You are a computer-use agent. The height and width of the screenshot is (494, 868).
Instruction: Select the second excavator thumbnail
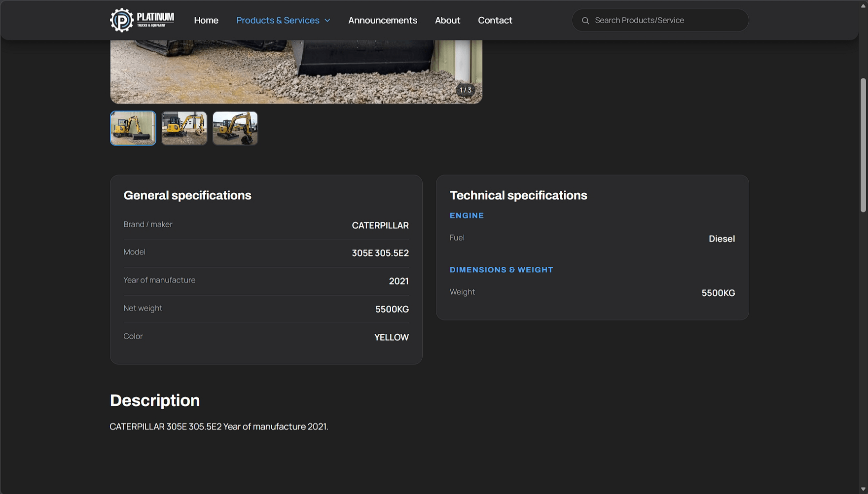(184, 128)
